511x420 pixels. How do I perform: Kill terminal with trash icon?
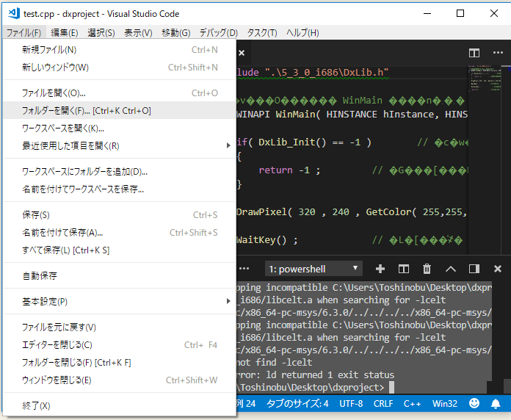point(427,269)
